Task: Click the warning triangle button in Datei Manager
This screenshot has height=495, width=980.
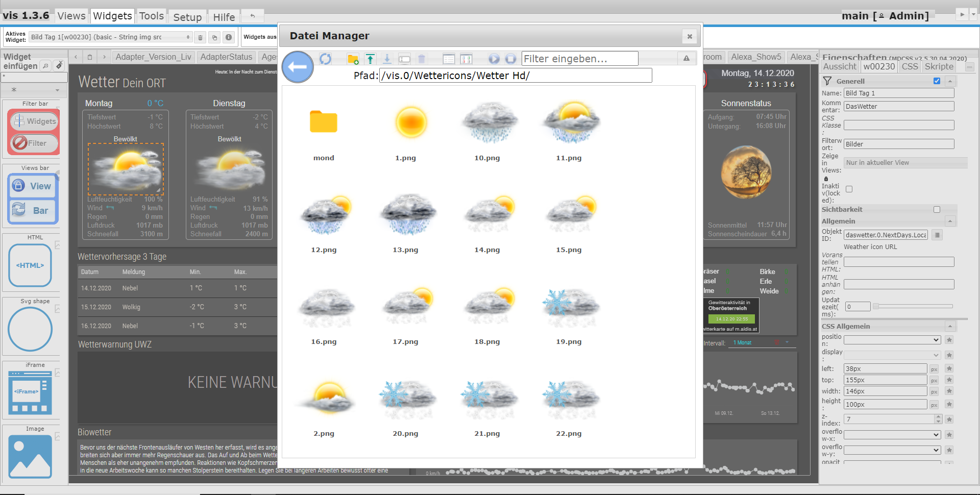Action: pyautogui.click(x=687, y=59)
